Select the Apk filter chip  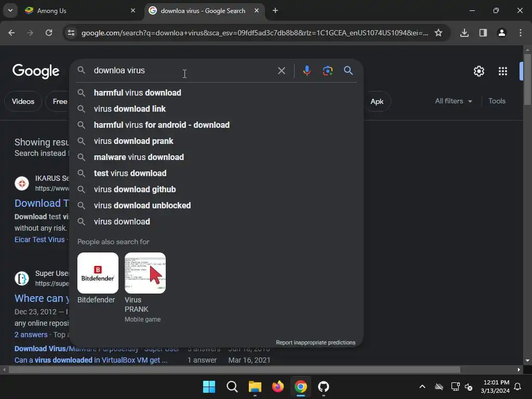pyautogui.click(x=377, y=101)
